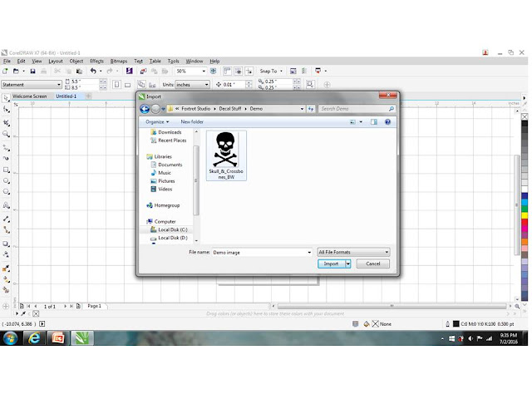This screenshot has height=399, width=532.
Task: Click New folder in the dialog
Action: [x=192, y=122]
